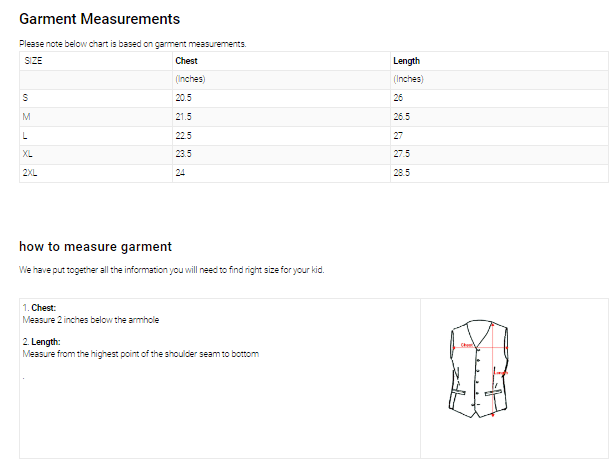Click chest value 24 for size 2XL
This screenshot has height=466, width=615.
(x=180, y=172)
